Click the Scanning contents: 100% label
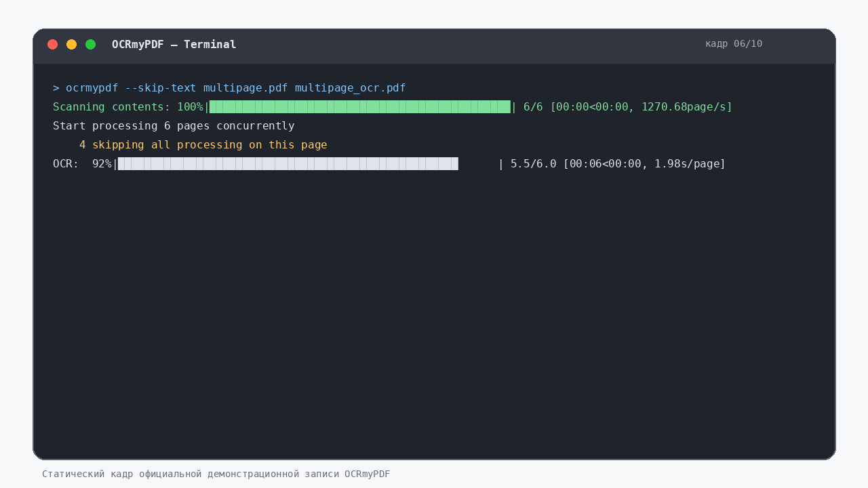 [127, 107]
